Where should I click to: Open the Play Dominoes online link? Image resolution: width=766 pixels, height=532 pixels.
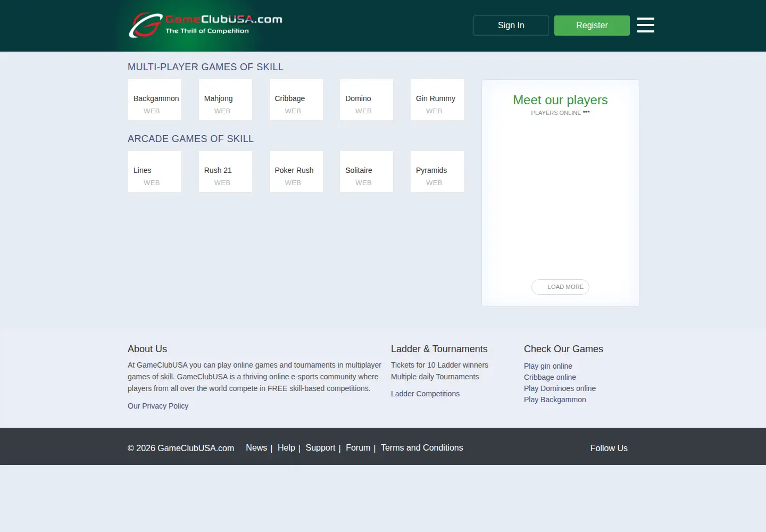560,388
